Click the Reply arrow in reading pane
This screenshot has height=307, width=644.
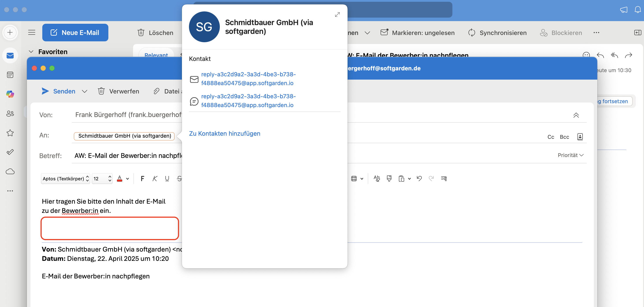(x=600, y=55)
